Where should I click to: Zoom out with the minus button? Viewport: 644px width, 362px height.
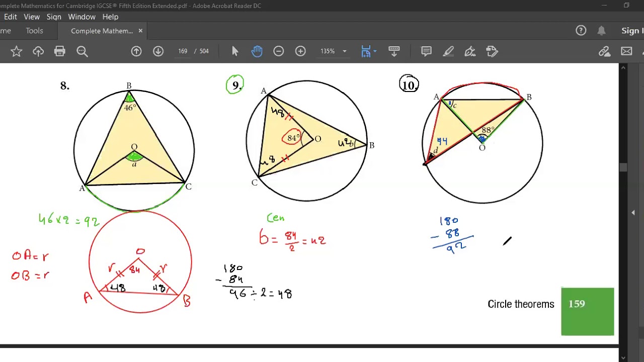coord(278,51)
